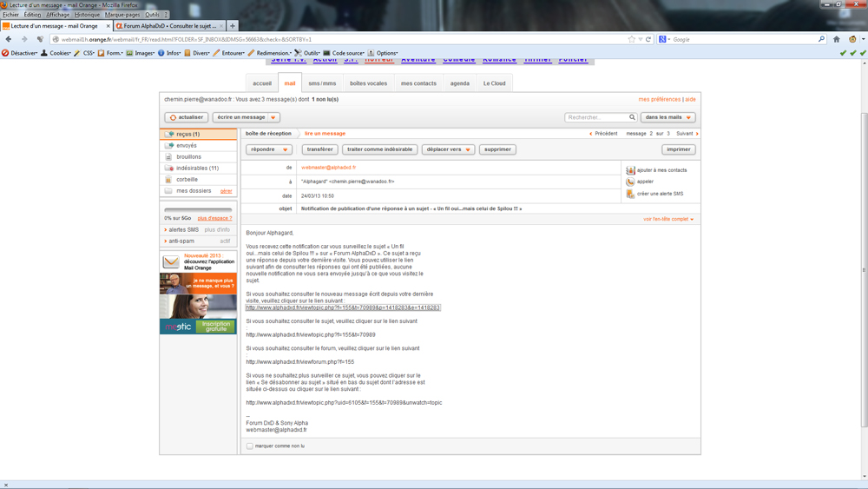Click the browser forward arrow
The height and width of the screenshot is (489, 868).
click(24, 39)
